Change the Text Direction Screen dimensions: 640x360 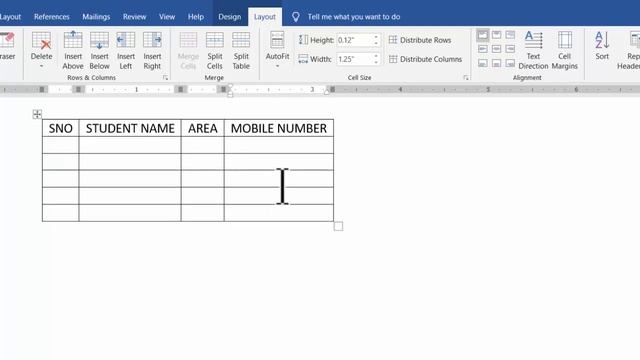coord(533,50)
